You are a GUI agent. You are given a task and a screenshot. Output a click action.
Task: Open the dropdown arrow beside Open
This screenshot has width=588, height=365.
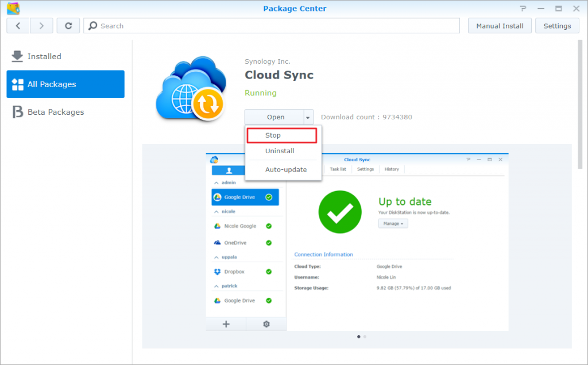308,117
